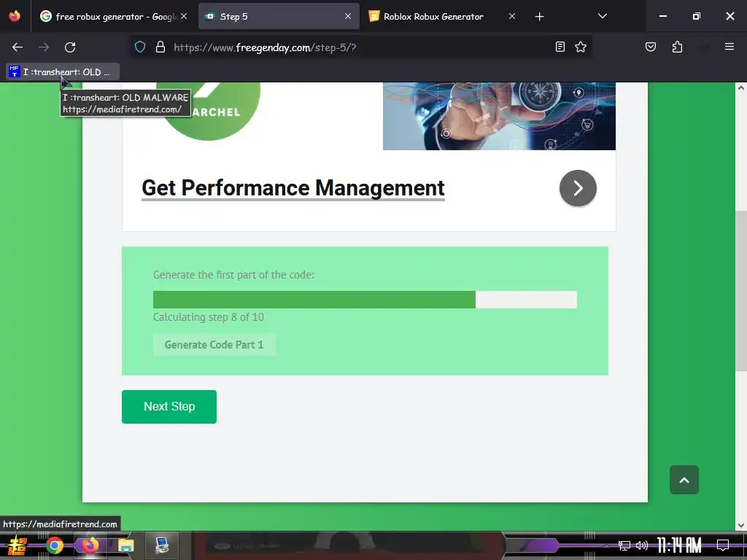
Task: Open the tracking protection shield icon
Action: tap(140, 47)
